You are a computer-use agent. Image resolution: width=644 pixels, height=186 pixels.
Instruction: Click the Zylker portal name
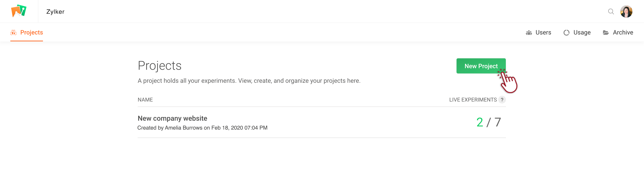[x=55, y=12]
